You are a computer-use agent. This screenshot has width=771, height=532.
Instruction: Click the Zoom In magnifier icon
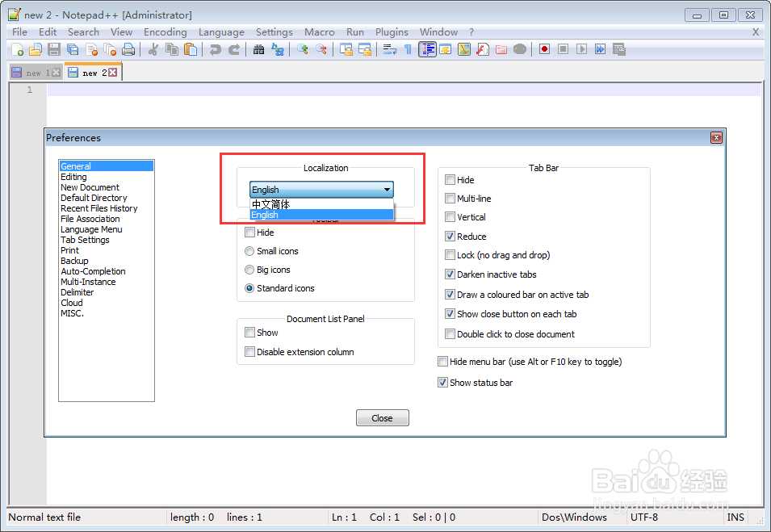pos(303,49)
